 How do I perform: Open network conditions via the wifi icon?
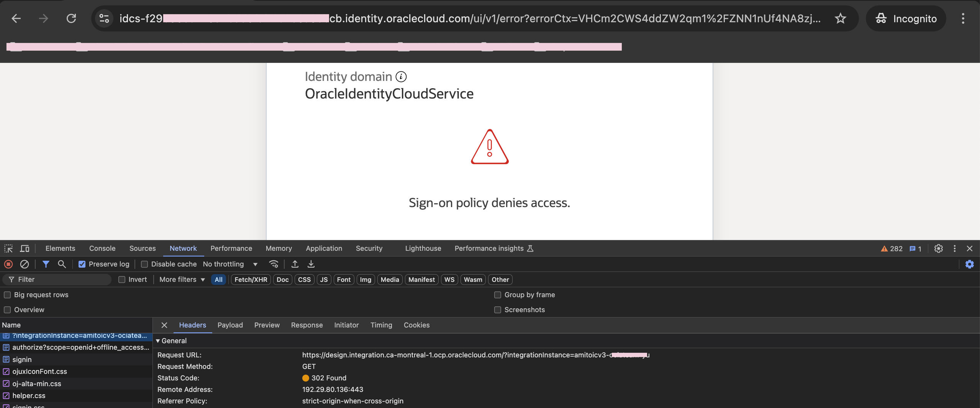pos(273,264)
